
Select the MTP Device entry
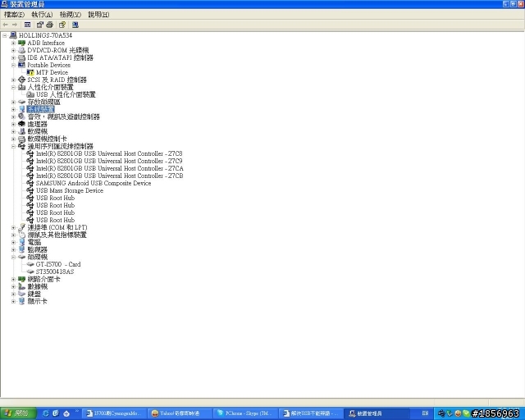(52, 73)
